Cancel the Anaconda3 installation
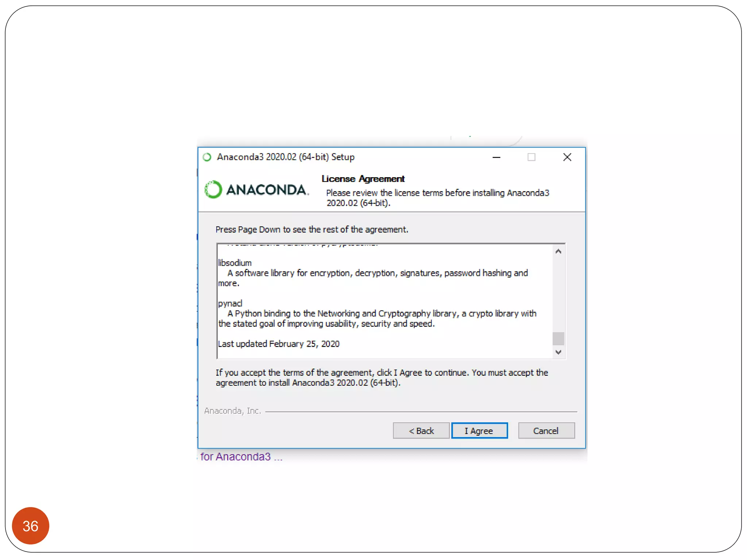This screenshot has height=560, width=747. 546,431
